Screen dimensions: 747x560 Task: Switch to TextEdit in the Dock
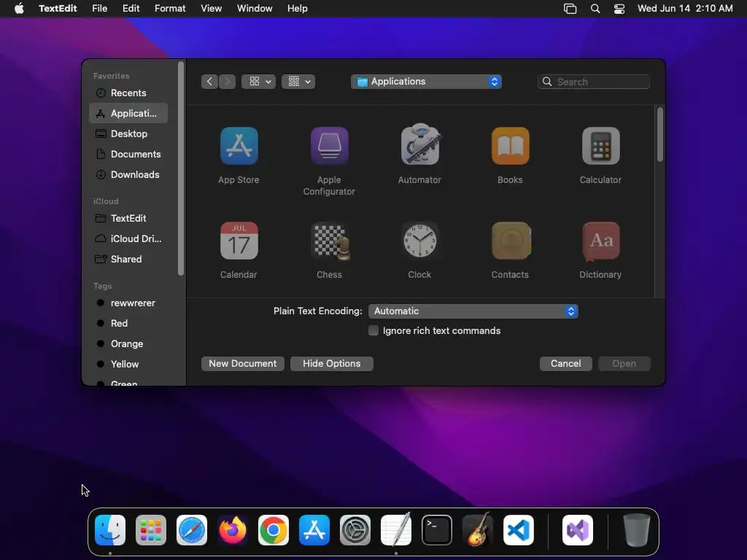[x=396, y=529]
